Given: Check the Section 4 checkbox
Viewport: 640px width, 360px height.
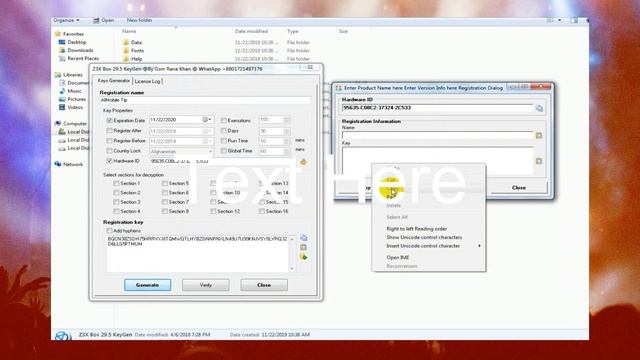Looking at the screenshot, I should click(116, 211).
